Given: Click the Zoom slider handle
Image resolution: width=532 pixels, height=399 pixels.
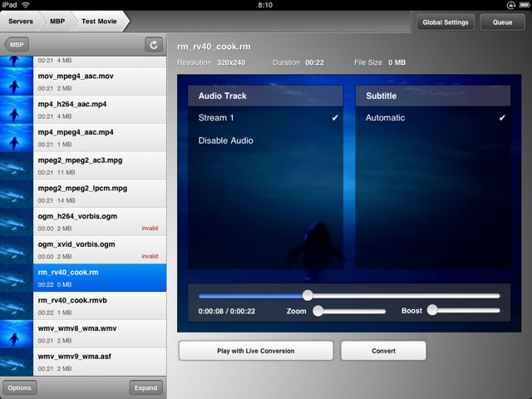Looking at the screenshot, I should tap(318, 311).
